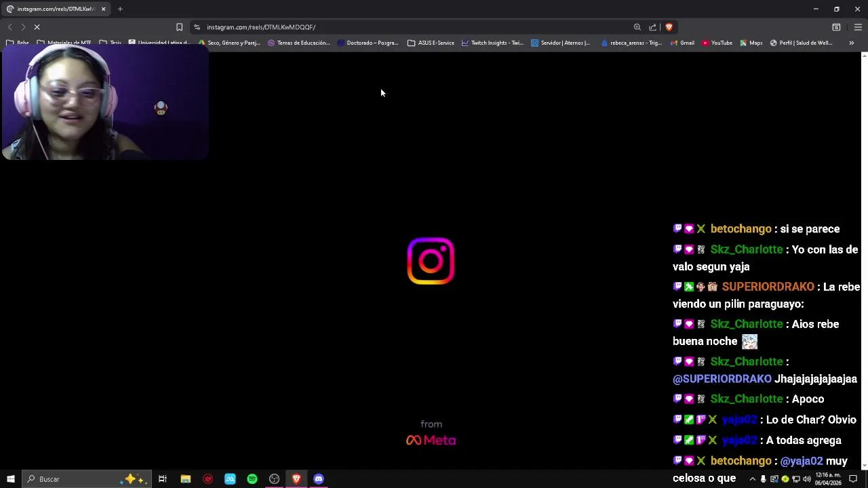This screenshot has width=868, height=488.
Task: Open the Universidad Latina bookmark
Action: (159, 43)
